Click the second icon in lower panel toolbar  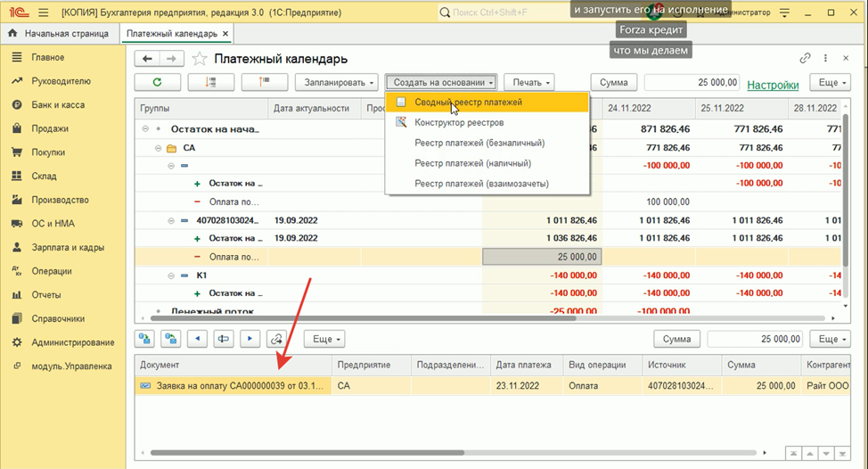click(x=171, y=339)
